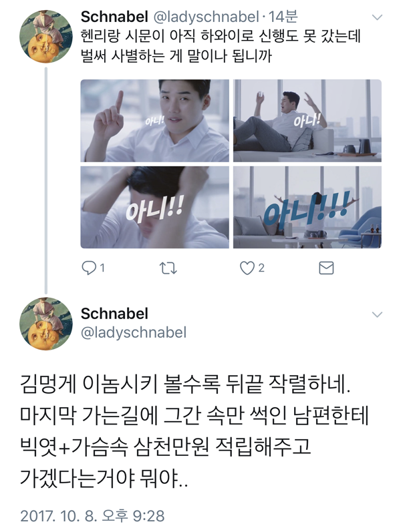The image size is (401, 532).
Task: Click the Schnabel name in the main tweet
Action: 114,314
